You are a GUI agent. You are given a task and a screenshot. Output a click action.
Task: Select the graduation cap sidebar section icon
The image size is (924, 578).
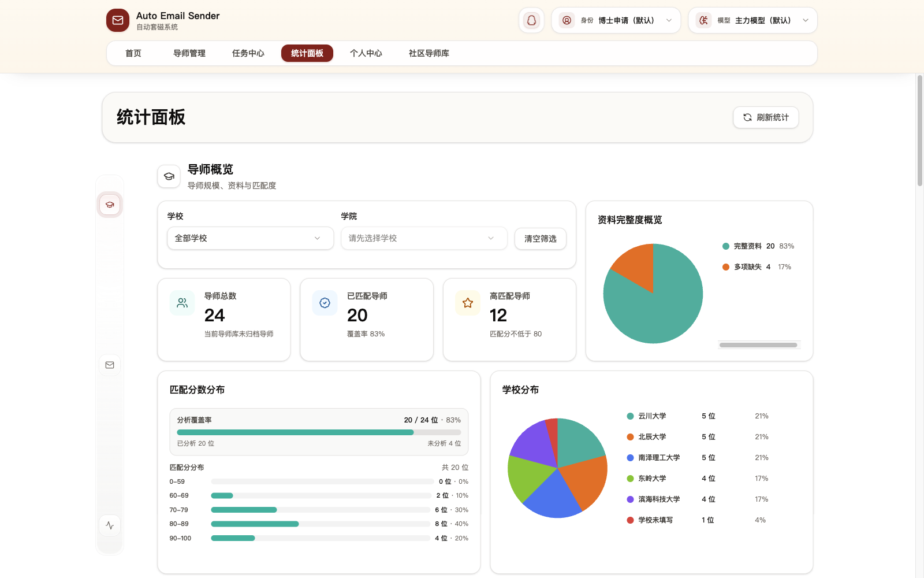(110, 205)
